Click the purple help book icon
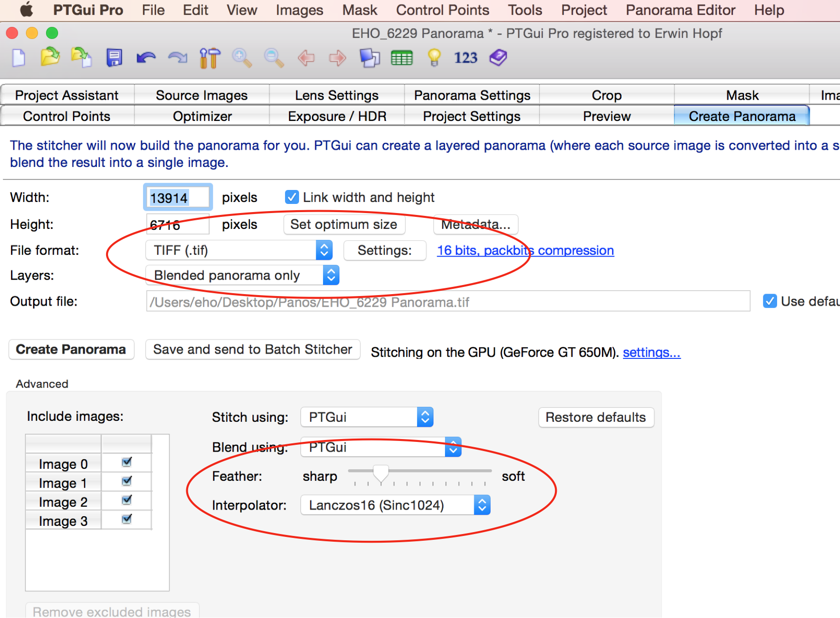The width and height of the screenshot is (840, 618). (x=498, y=58)
